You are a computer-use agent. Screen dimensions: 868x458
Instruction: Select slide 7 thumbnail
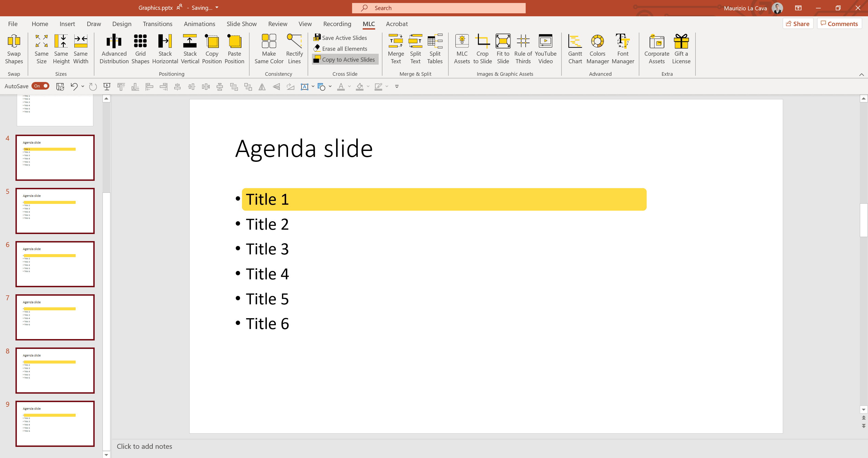tap(55, 317)
